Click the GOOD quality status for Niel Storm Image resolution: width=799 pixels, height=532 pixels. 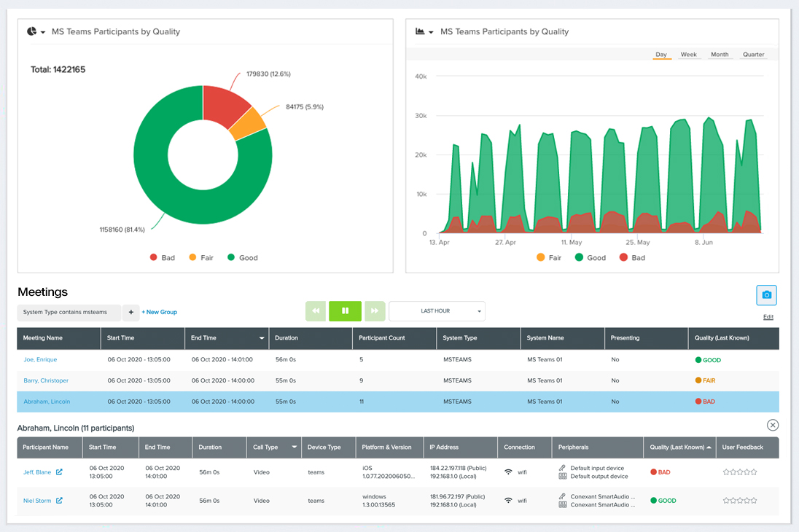click(x=663, y=501)
